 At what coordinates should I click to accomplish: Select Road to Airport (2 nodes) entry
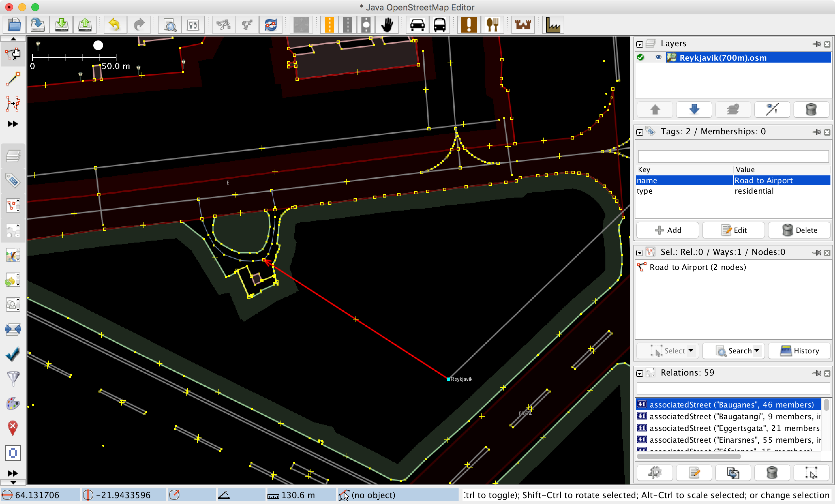(x=733, y=267)
